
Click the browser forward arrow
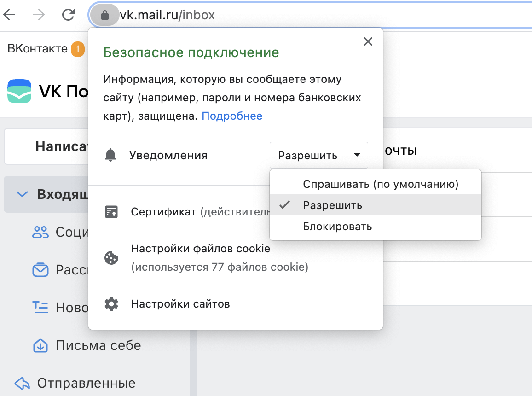tap(39, 15)
